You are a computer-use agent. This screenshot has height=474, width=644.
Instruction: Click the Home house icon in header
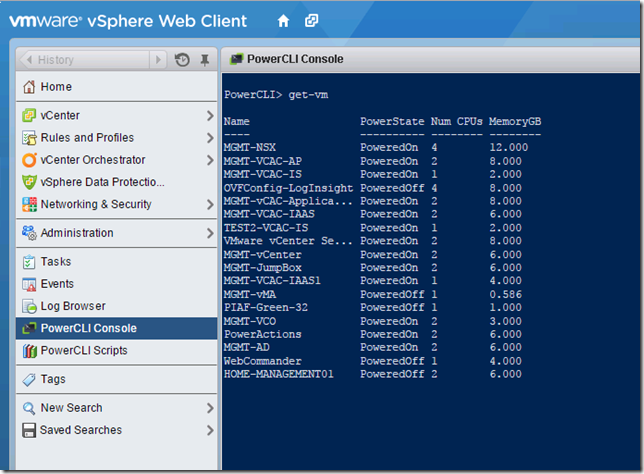[283, 21]
